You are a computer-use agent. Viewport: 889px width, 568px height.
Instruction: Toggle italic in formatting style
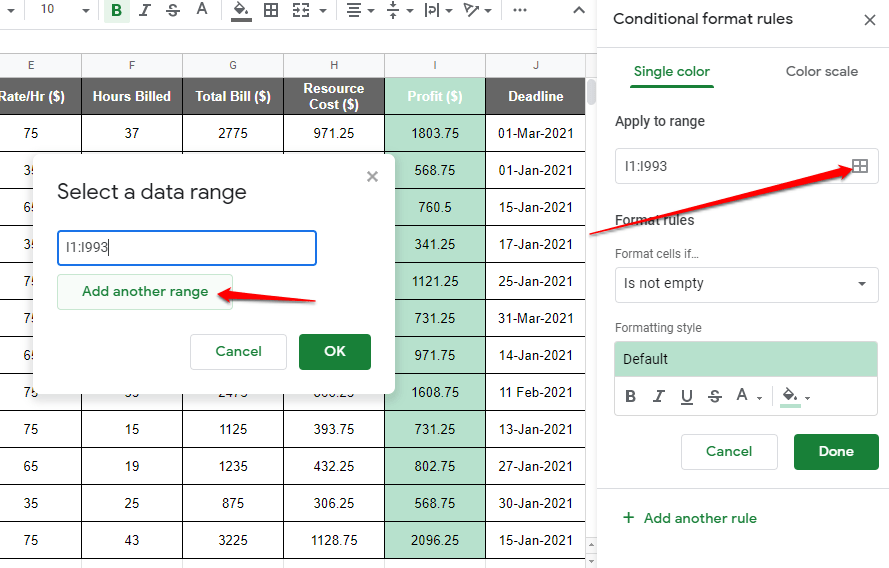tap(658, 396)
